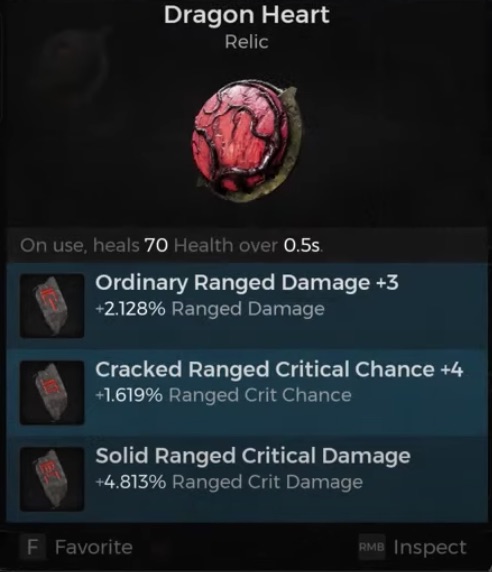Click the RMB Inspect key icon
This screenshot has height=572, width=492.
[x=371, y=547]
